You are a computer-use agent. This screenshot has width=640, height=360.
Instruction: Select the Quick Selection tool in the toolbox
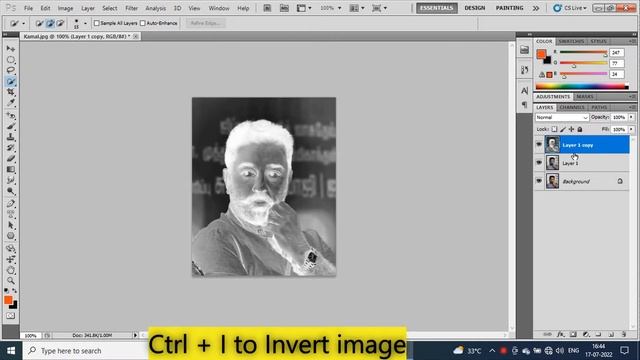[x=11, y=81]
